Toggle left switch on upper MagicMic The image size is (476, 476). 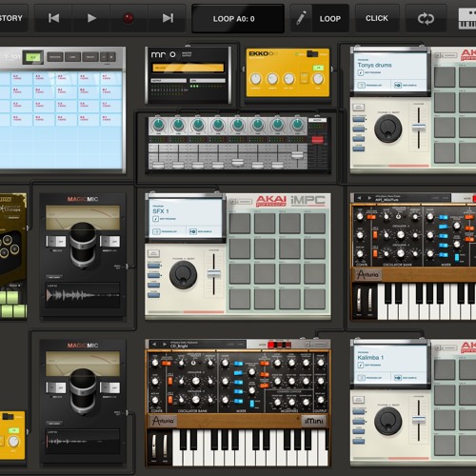[56, 241]
